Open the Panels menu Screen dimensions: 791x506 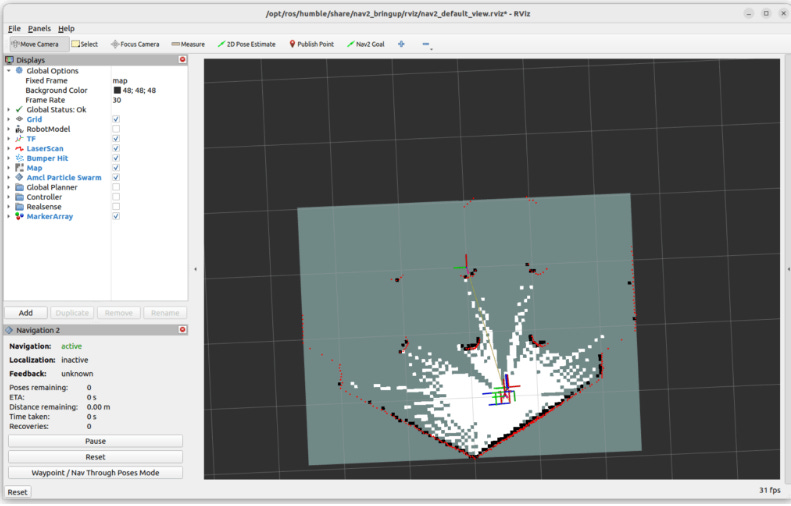(39, 29)
